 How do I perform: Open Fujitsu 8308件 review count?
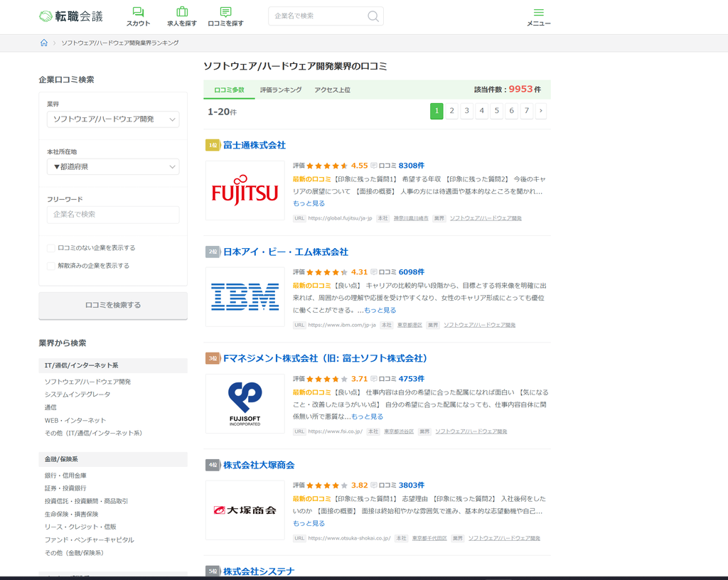point(412,166)
